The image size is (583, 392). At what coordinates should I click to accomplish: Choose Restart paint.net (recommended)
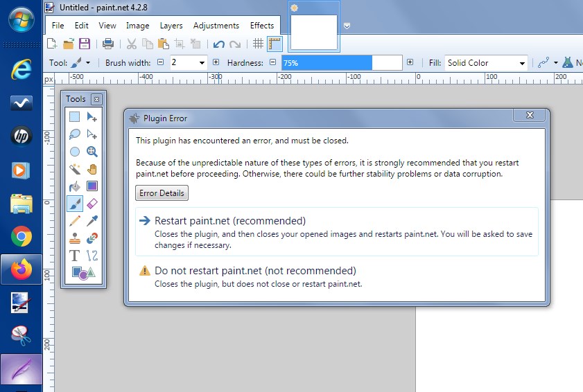pos(337,232)
